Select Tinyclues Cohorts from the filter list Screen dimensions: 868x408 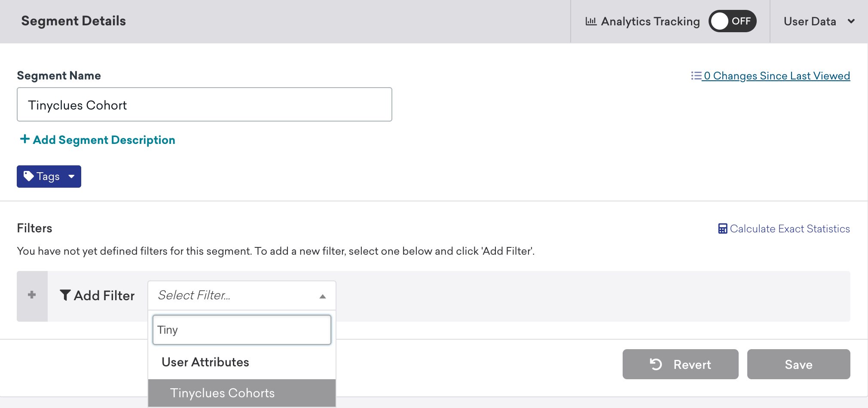222,393
